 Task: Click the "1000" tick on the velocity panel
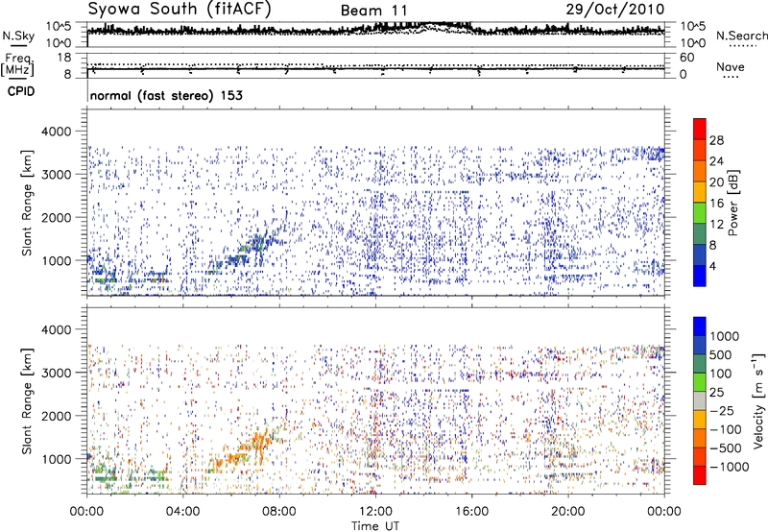coord(56,459)
